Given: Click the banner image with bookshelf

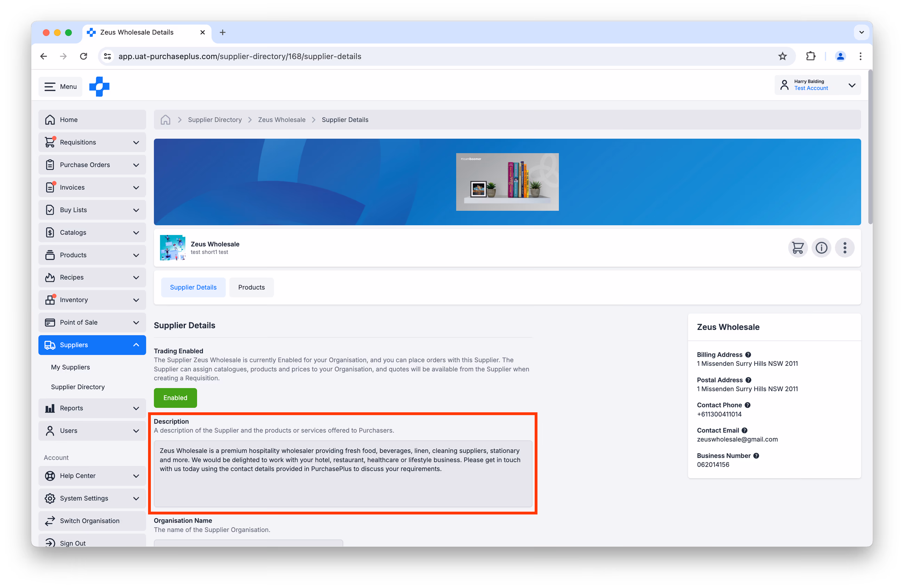Looking at the screenshot, I should [507, 182].
